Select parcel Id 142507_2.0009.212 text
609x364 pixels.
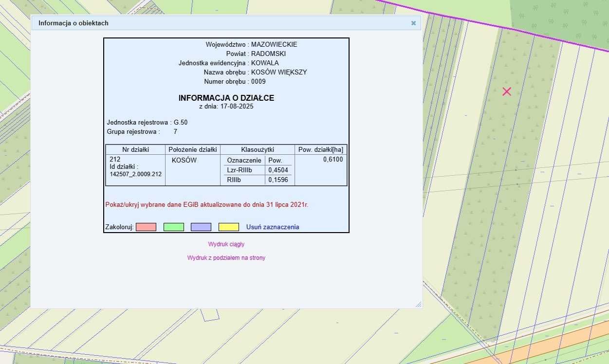click(136, 174)
